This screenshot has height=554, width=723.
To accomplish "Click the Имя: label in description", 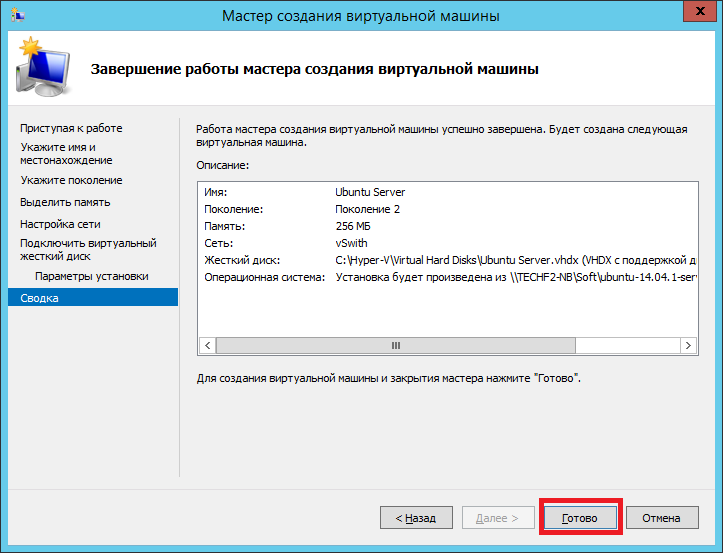I will click(216, 192).
